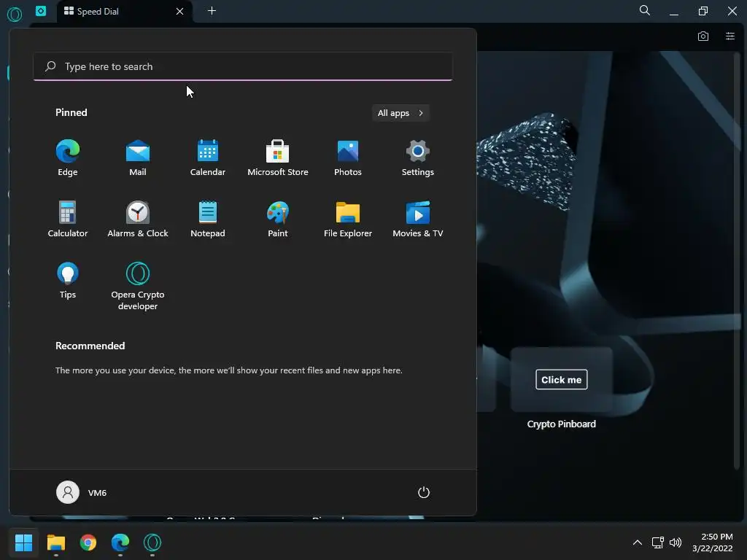Open Opera easy setup sliders icon
The image size is (747, 560).
pos(729,36)
